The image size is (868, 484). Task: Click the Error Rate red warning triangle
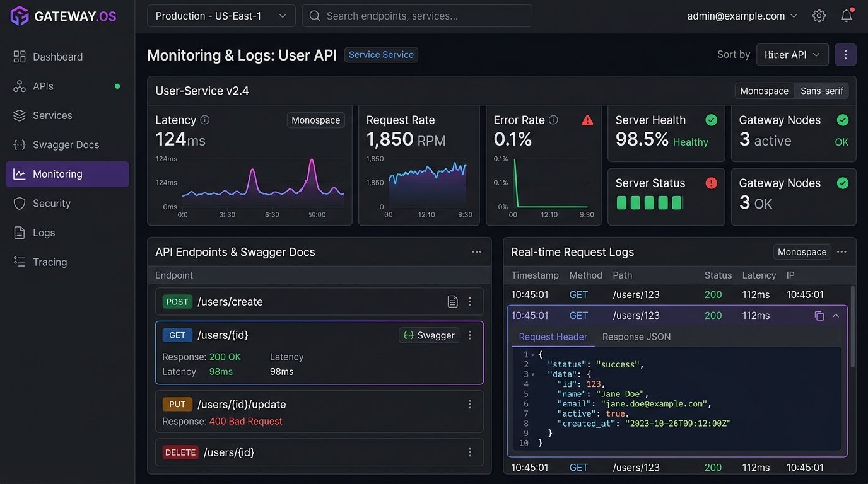587,120
